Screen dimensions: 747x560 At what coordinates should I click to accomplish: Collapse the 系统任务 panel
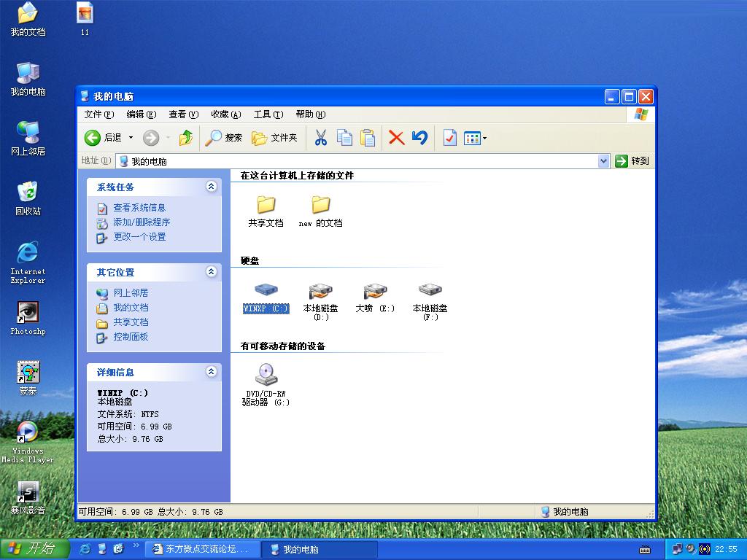(x=211, y=187)
